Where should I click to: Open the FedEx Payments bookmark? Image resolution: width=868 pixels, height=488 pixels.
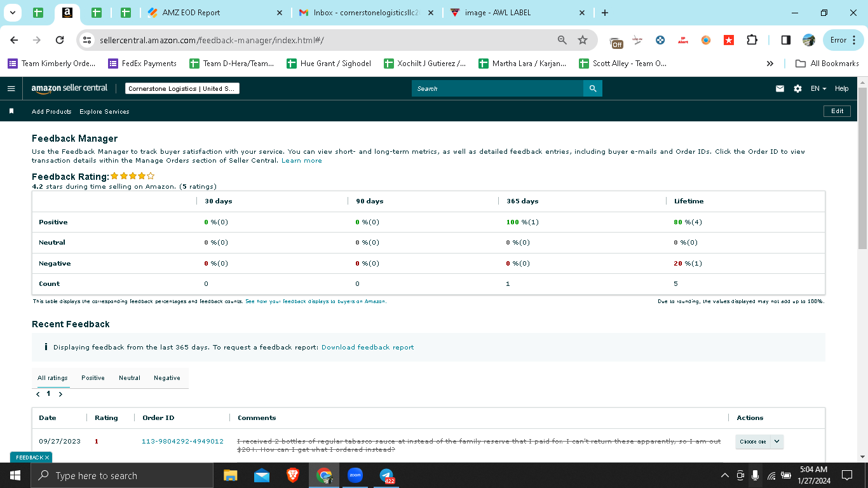point(142,64)
